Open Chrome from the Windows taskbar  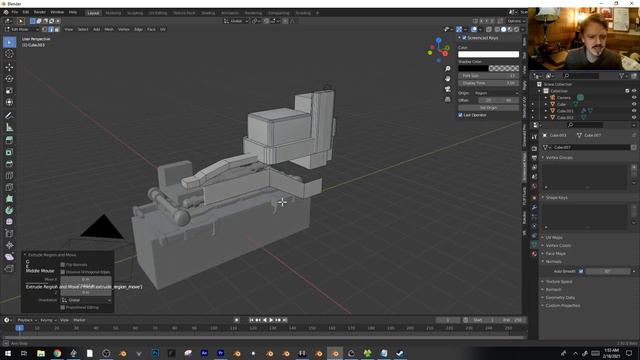(57, 353)
